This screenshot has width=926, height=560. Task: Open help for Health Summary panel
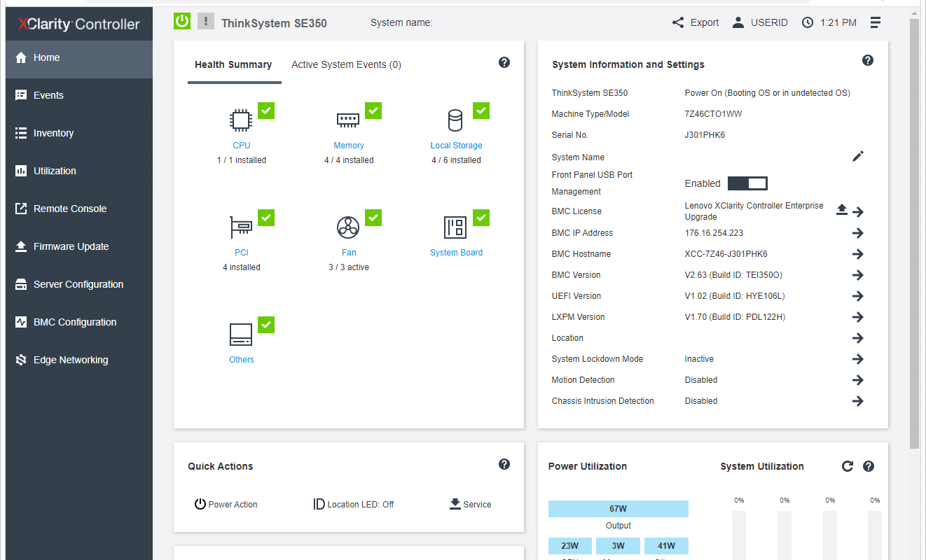tap(504, 62)
